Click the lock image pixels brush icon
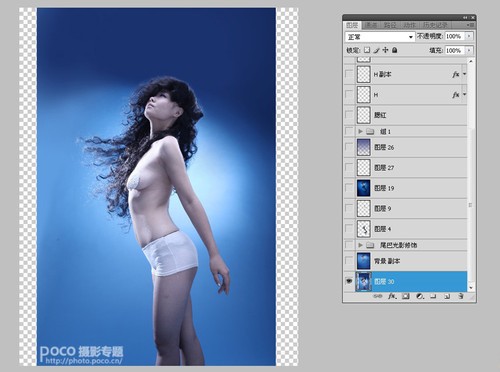 click(376, 50)
